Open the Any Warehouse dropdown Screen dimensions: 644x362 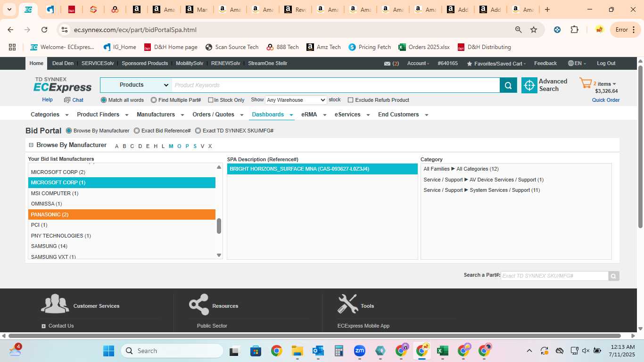(296, 100)
